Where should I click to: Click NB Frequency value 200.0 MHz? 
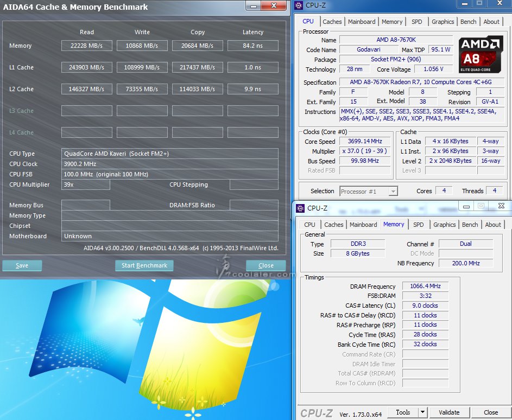coord(466,263)
